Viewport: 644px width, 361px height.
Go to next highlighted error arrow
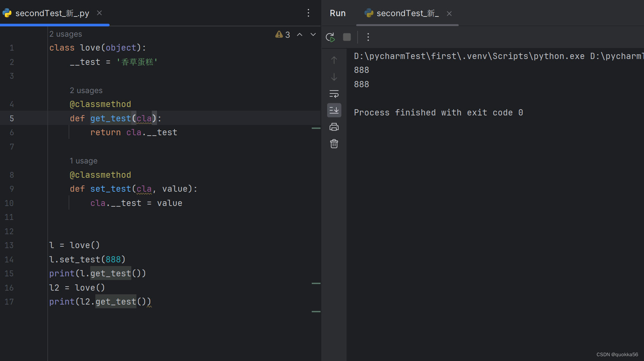(x=313, y=34)
